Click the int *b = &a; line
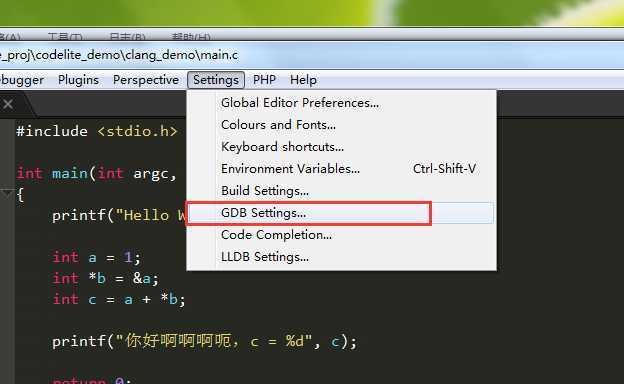This screenshot has height=384, width=624. click(105, 279)
